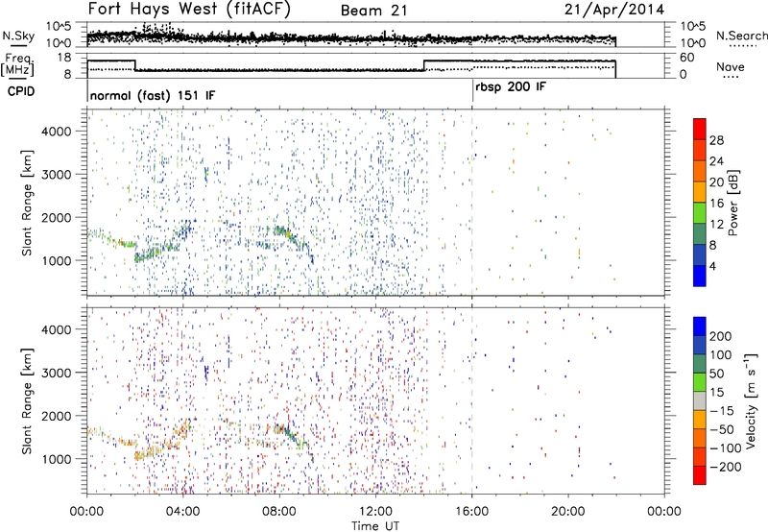Viewport: 768px width, 532px height.
Task: Click the 'Slant Range [km]' label of power panel
Action: 27,203
